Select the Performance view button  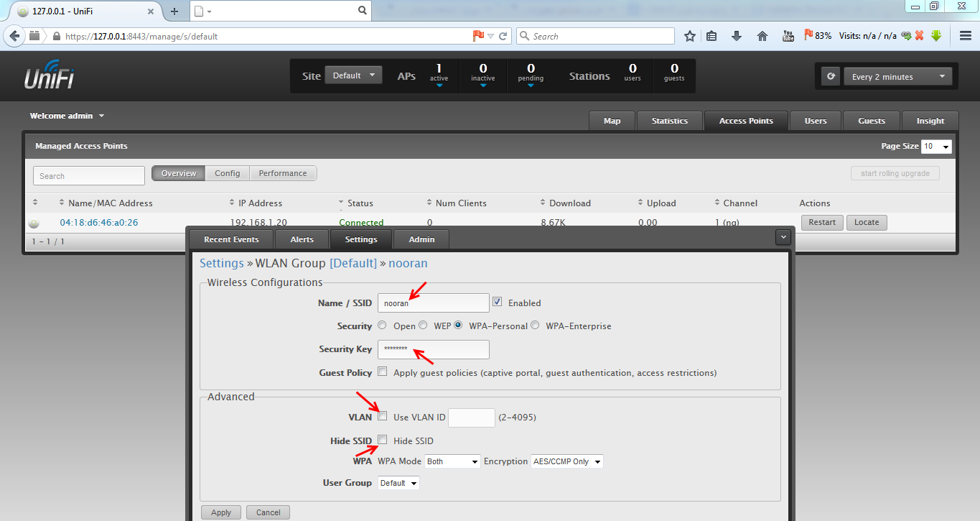pyautogui.click(x=283, y=173)
